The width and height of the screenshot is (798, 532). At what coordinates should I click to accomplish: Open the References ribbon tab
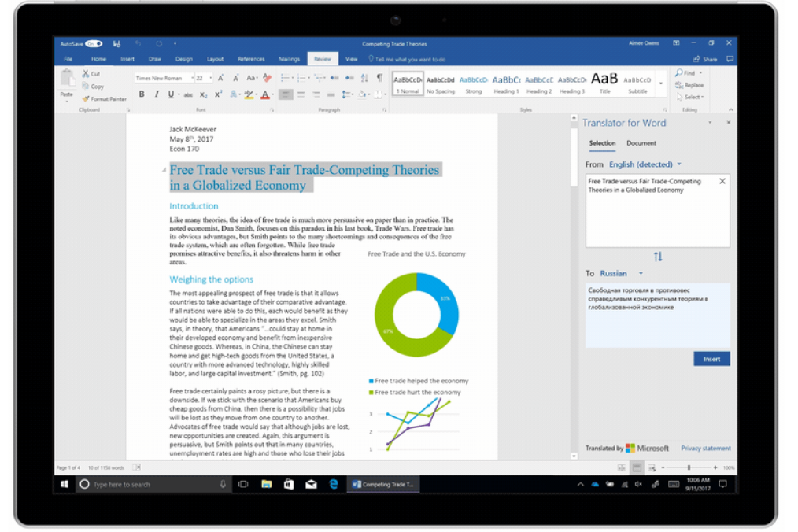[251, 59]
